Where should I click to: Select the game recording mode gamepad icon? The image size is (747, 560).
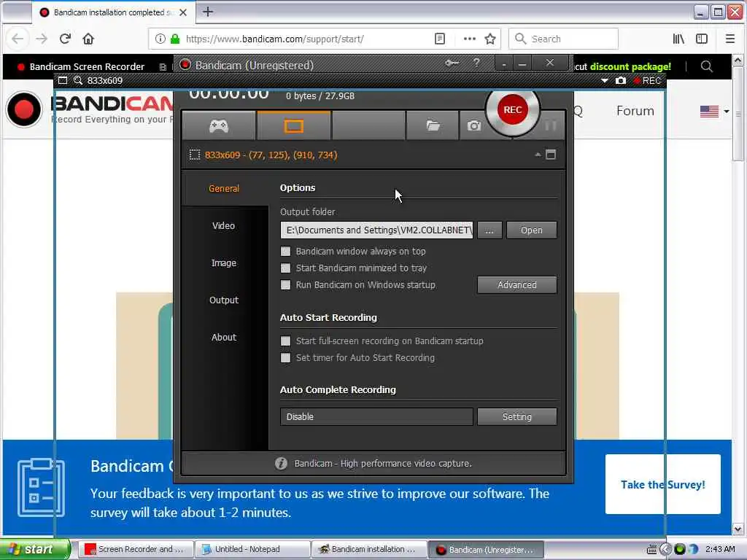(x=219, y=125)
